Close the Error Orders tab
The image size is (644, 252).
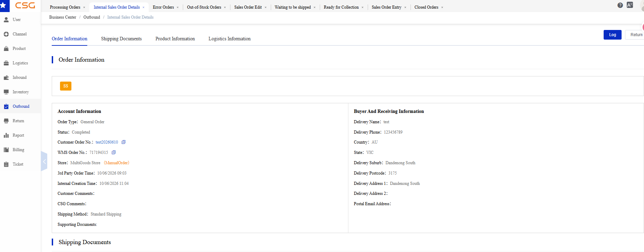(x=178, y=7)
